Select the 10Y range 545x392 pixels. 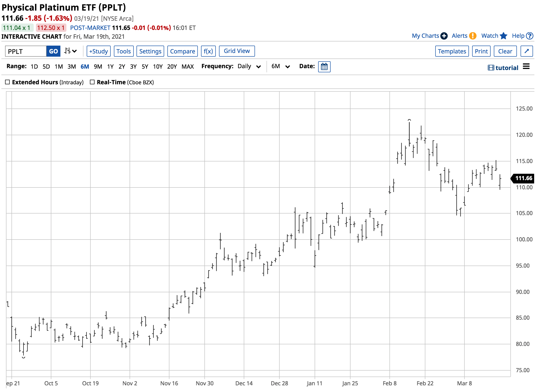(x=158, y=67)
